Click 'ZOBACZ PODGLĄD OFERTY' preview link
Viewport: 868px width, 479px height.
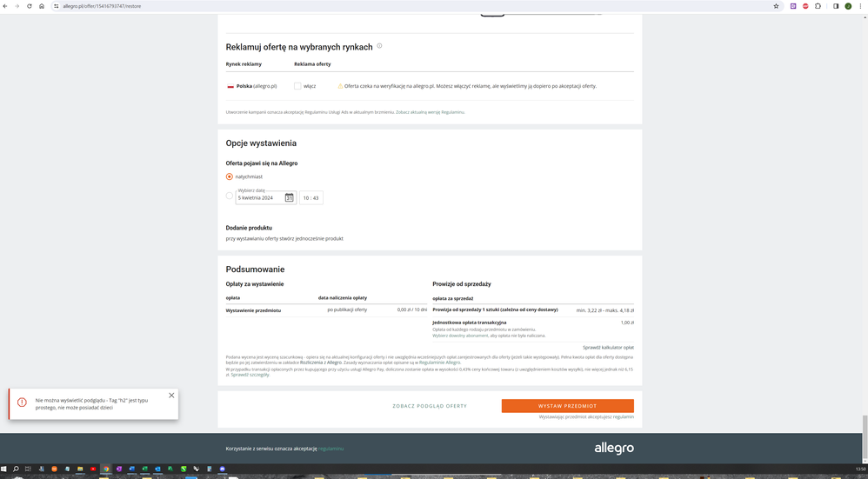pos(430,406)
